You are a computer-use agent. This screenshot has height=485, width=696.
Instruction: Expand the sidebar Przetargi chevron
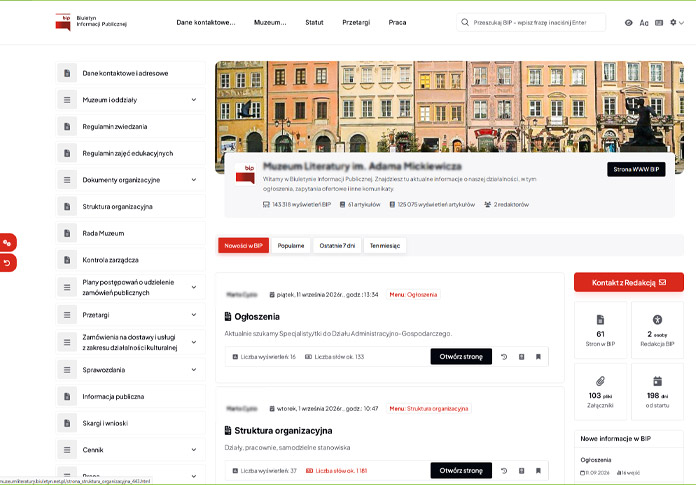(194, 315)
